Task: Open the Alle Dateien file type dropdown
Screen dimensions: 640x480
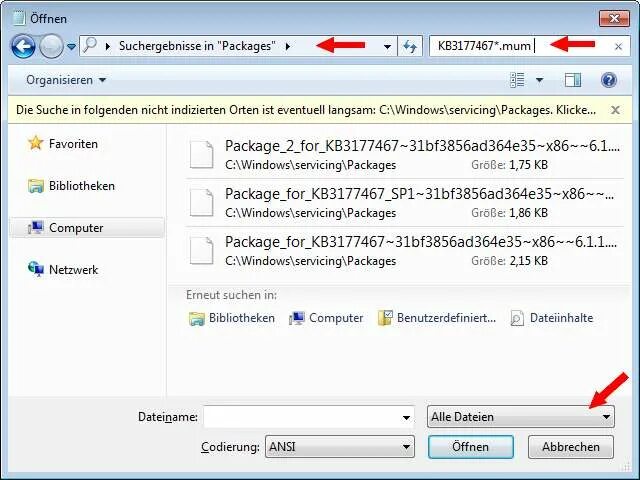Action: (520, 417)
